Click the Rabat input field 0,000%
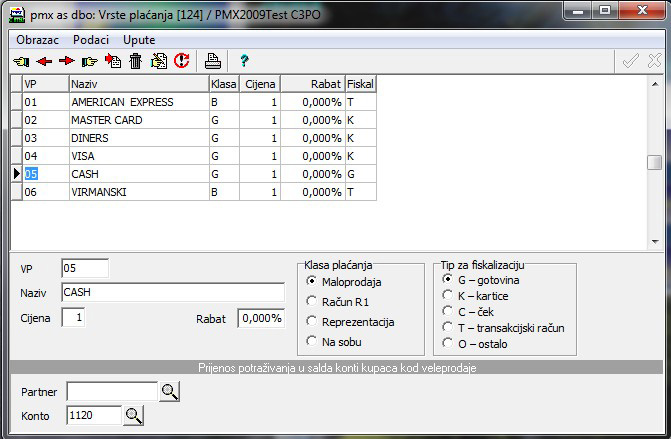Screen dimensions: 671x439 pos(261,318)
